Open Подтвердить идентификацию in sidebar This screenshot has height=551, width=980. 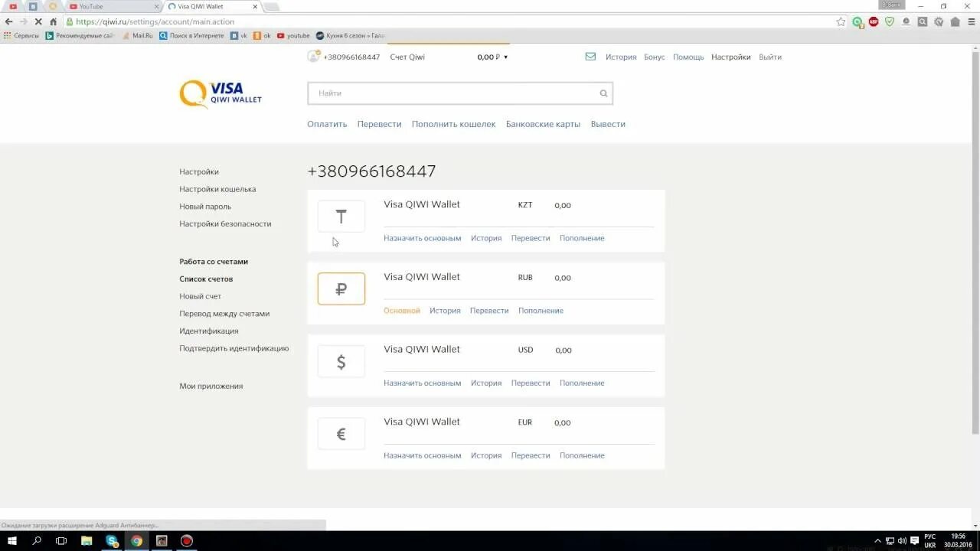(234, 348)
